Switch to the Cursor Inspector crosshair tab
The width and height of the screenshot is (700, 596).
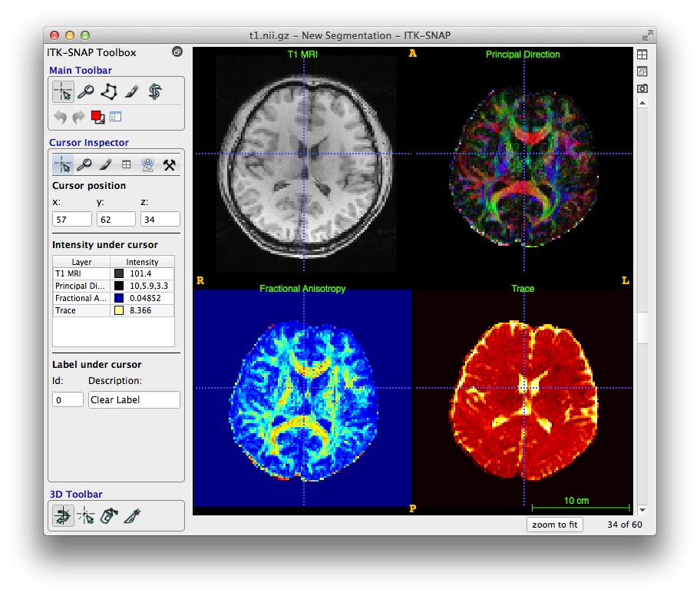pos(63,164)
